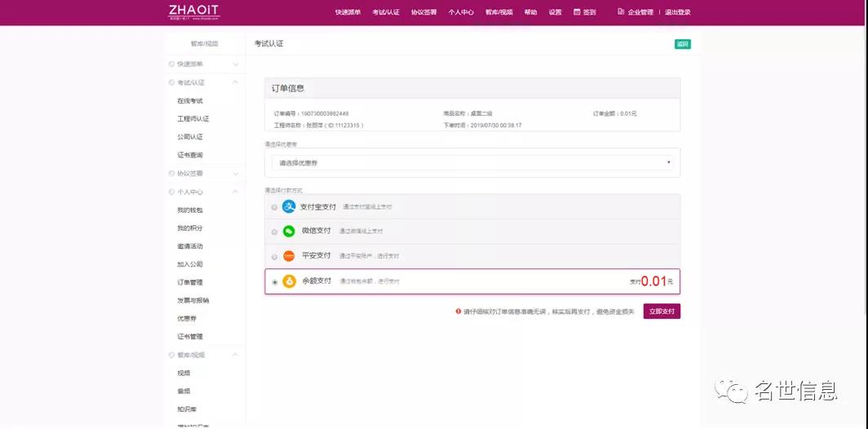Select the Alipay (支付宝支付) radio button
Viewport: 868px width, 429px height.
pyautogui.click(x=274, y=207)
